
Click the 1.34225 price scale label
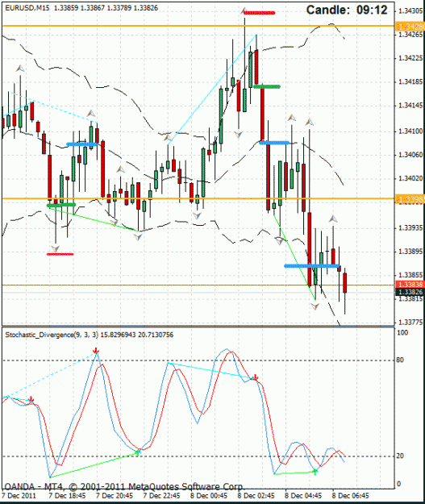click(x=410, y=58)
